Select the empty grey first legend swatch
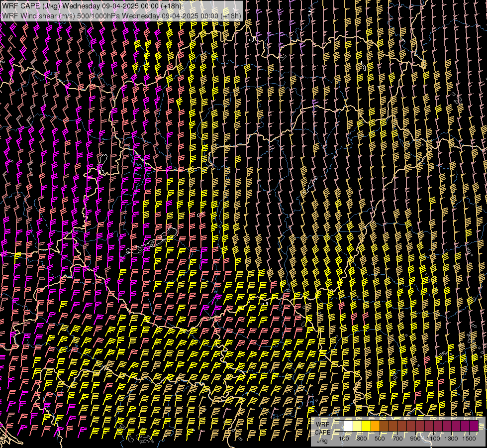Screen dimensions: 487x448 339,426
